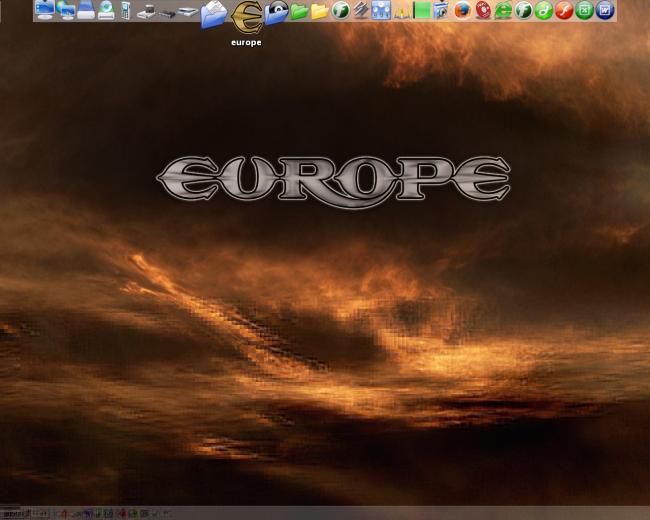Click the gray slanted stripes icon
This screenshot has width=650, height=520.
coord(361,10)
